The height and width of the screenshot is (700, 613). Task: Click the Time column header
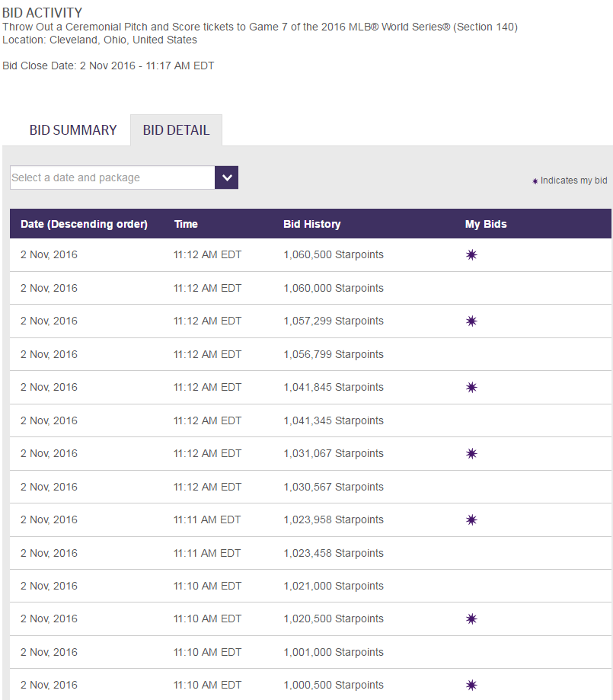click(186, 224)
